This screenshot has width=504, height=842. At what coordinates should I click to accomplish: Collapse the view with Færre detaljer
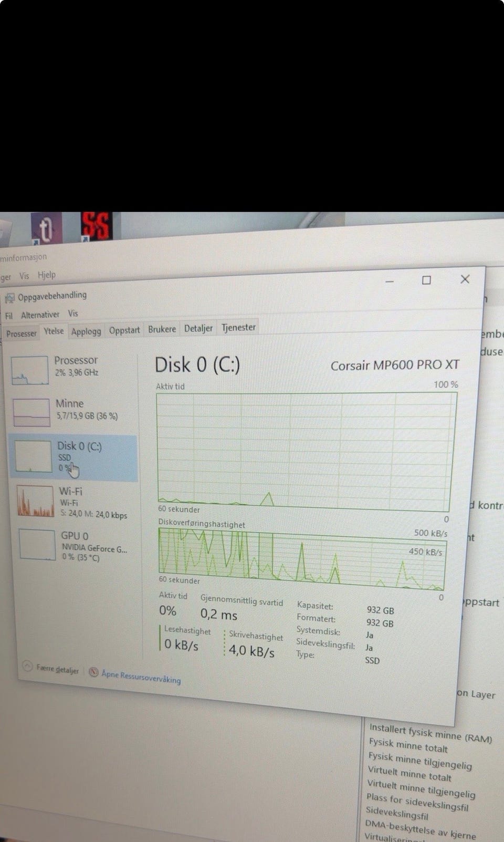tap(51, 669)
